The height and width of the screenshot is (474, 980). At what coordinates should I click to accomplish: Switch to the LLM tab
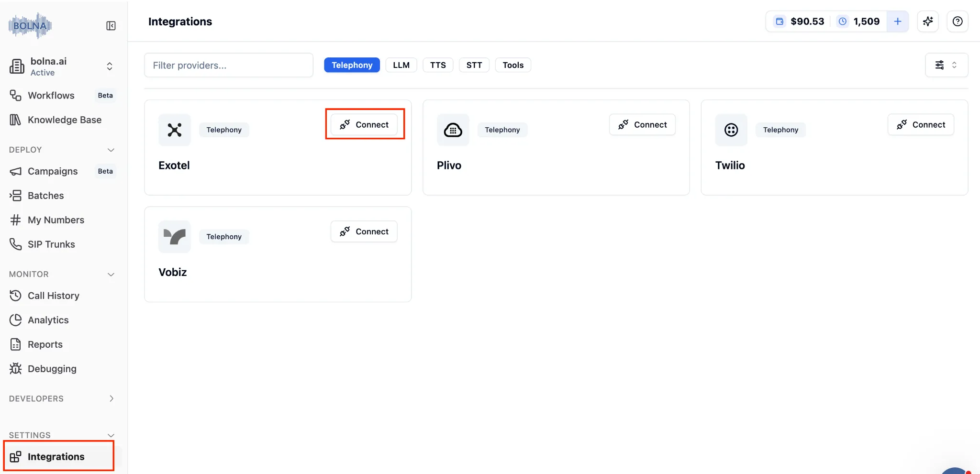click(401, 65)
